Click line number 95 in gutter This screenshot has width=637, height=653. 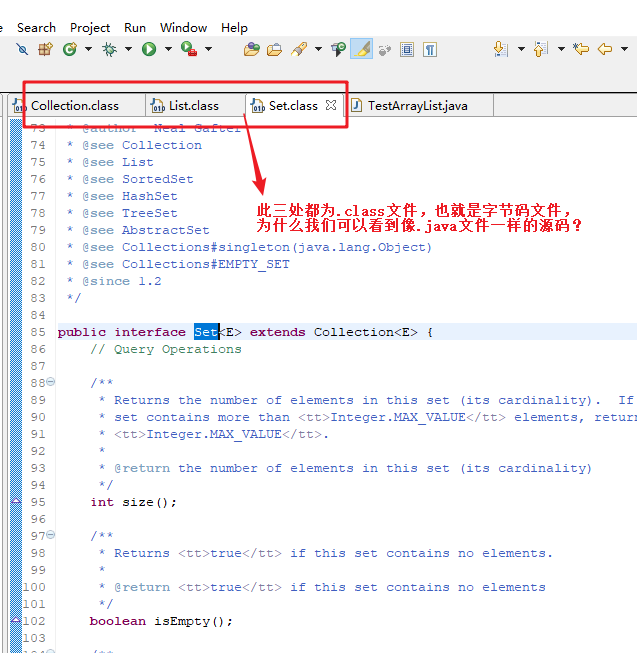pyautogui.click(x=38, y=502)
